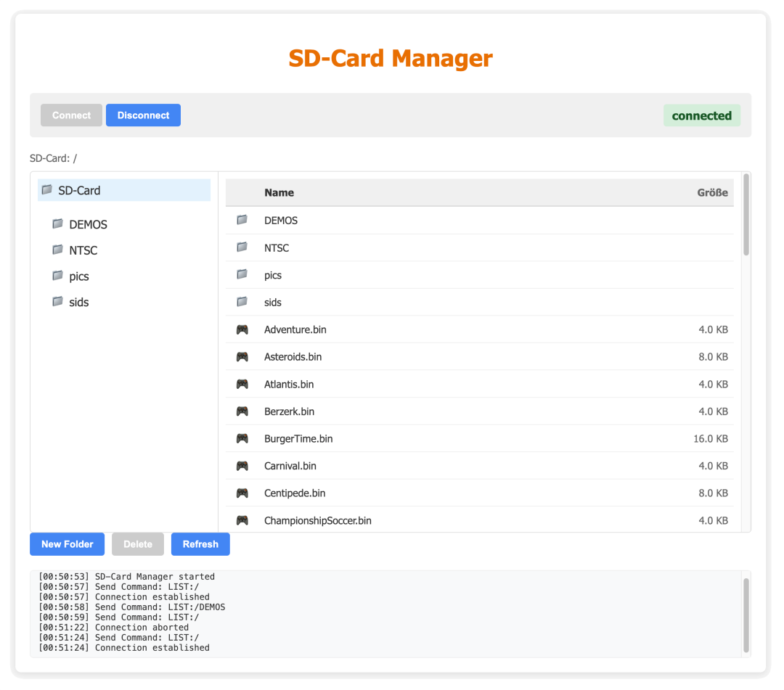
Task: Select the NTSC name in the file table
Action: coord(277,248)
